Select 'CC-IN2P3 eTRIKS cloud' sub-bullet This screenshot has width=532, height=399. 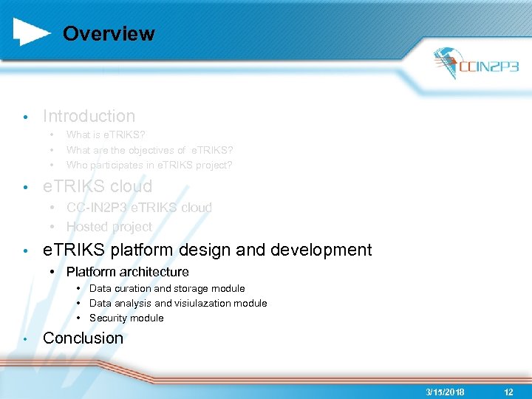coord(139,208)
